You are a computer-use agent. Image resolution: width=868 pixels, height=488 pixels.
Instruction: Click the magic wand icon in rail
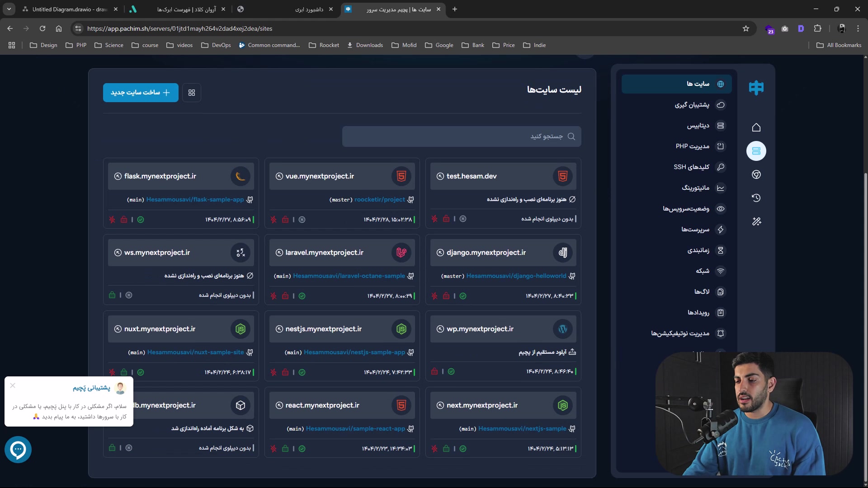[x=756, y=221]
